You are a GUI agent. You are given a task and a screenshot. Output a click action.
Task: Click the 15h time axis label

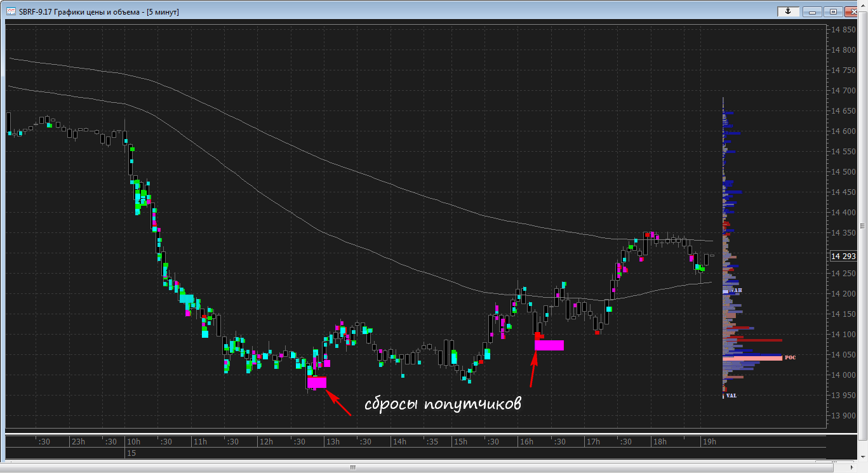460,441
